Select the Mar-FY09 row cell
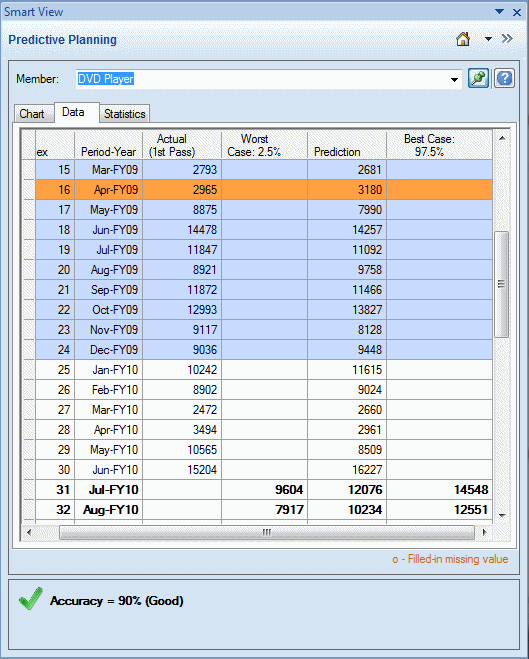 tap(108, 170)
